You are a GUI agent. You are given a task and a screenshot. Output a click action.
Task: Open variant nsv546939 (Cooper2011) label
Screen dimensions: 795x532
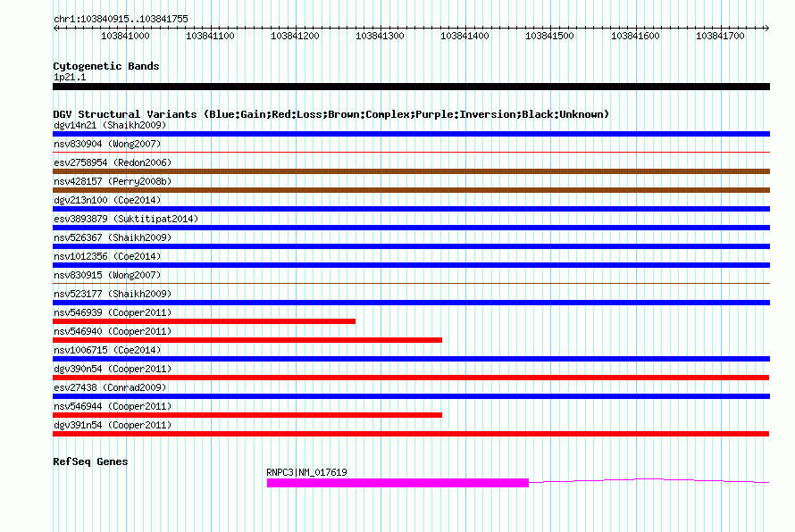click(x=113, y=312)
